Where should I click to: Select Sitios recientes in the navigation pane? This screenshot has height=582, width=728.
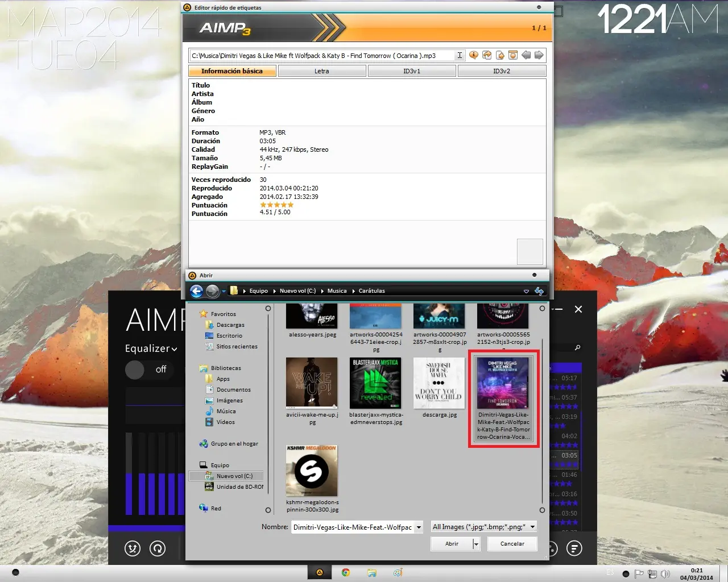point(231,346)
